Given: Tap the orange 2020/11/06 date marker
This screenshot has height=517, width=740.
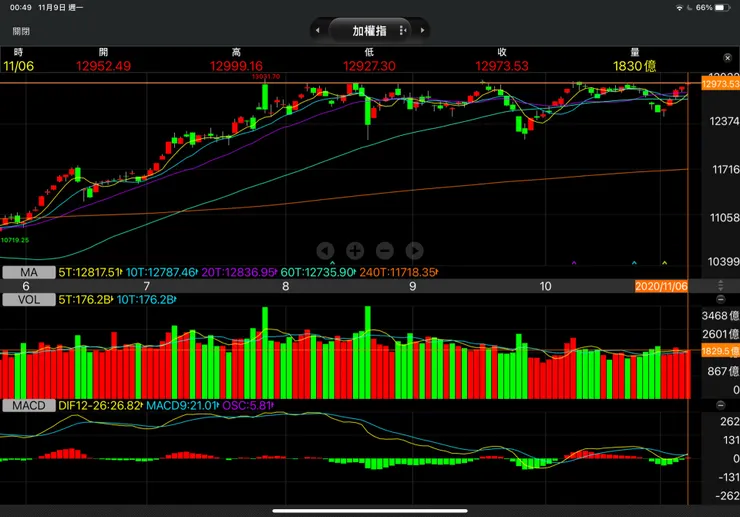Looking at the screenshot, I should 661,286.
